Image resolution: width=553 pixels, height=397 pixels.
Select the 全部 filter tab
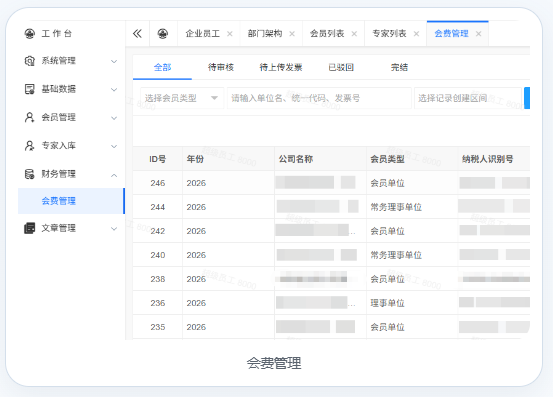point(163,67)
